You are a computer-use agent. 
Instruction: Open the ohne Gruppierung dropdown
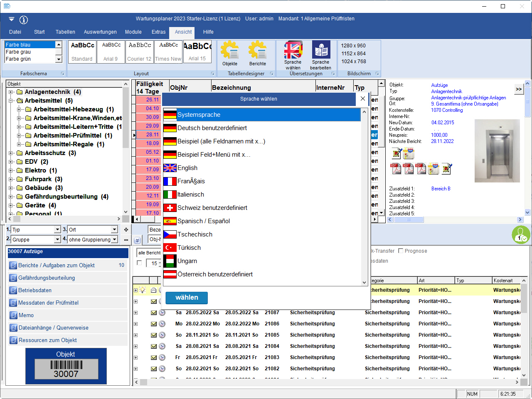pos(114,239)
